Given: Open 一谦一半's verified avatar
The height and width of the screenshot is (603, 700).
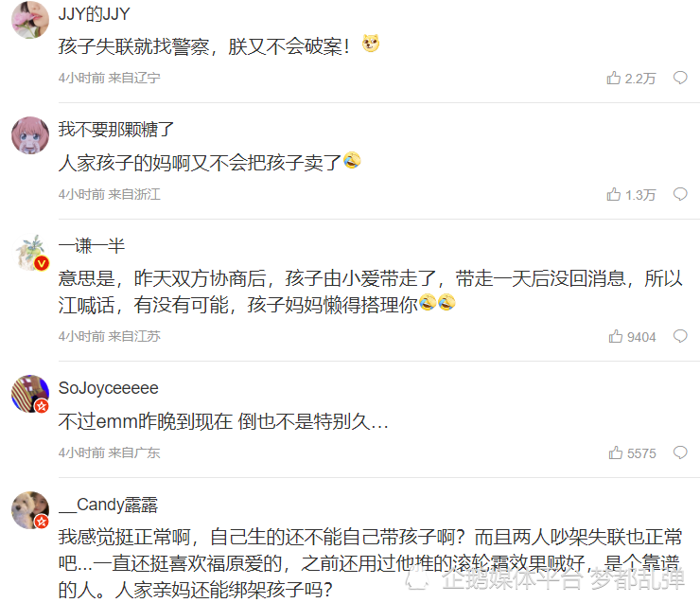Looking at the screenshot, I should point(30,253).
